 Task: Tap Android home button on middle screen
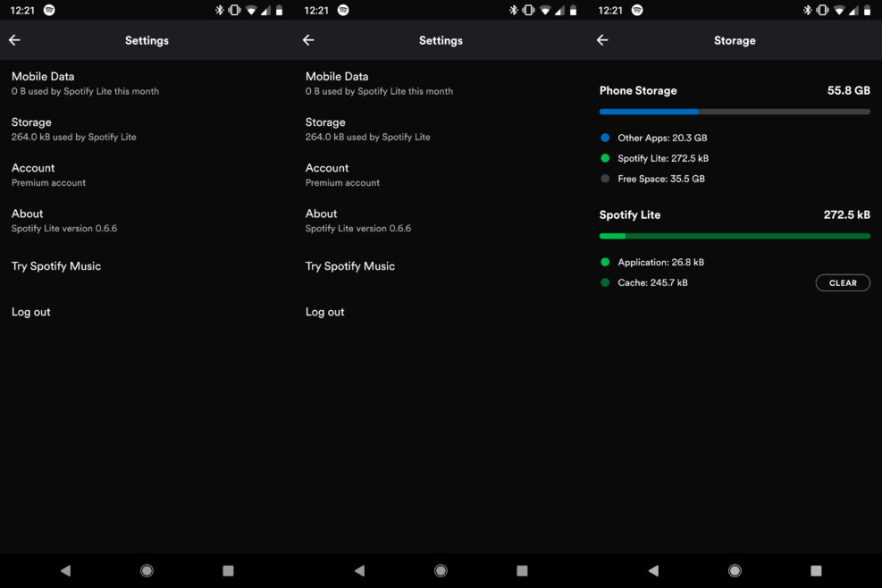[441, 570]
